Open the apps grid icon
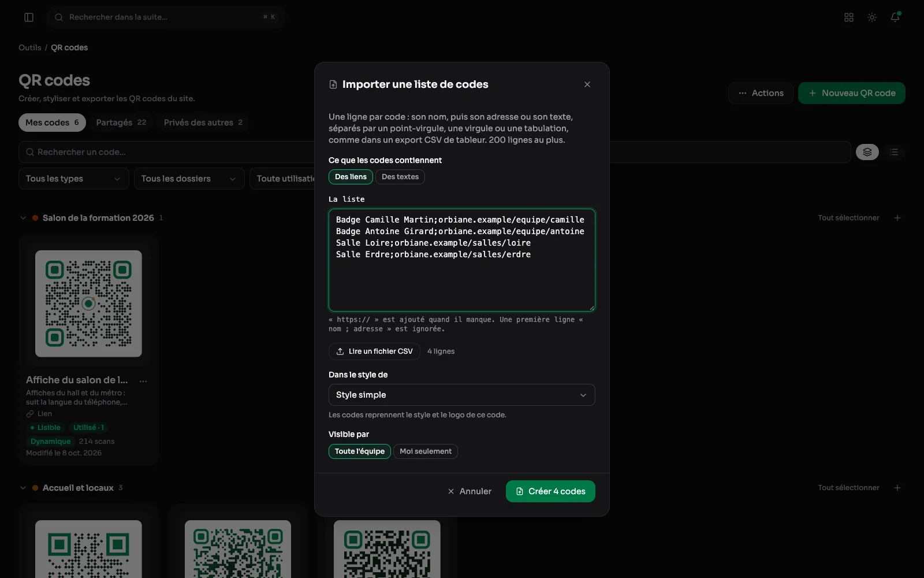The width and height of the screenshot is (924, 578). [849, 17]
